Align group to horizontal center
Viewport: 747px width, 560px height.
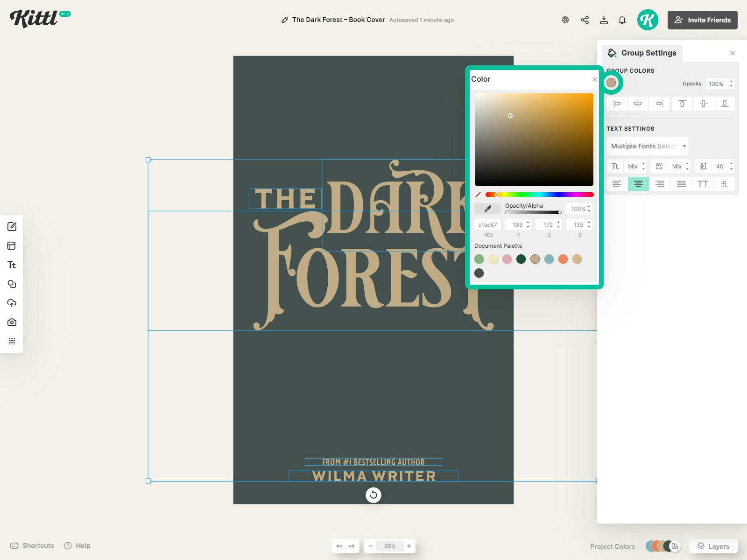click(638, 104)
